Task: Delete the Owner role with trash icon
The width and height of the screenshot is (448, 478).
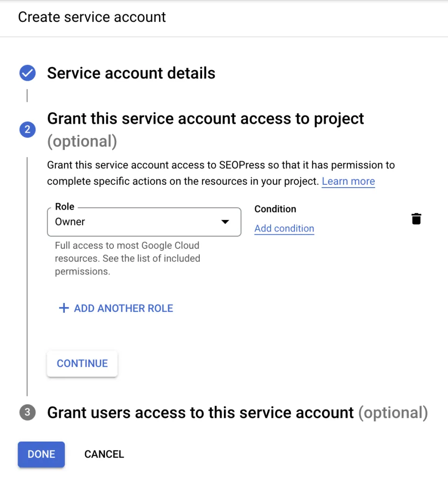Action: click(416, 218)
